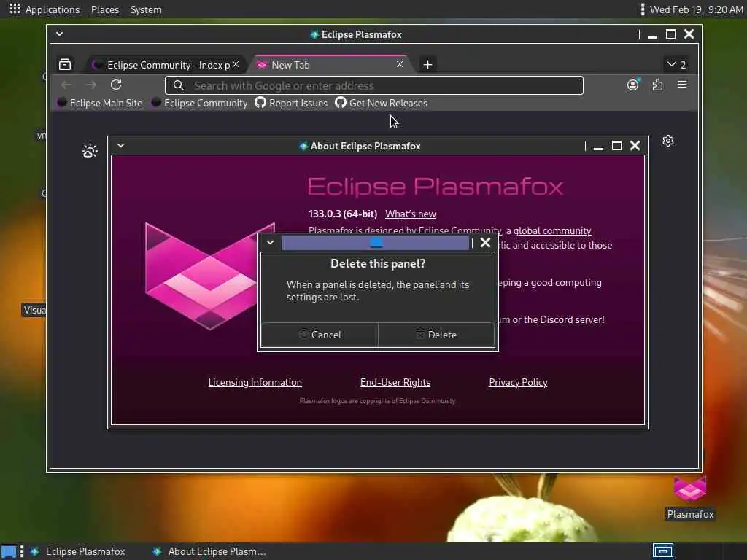Screen dimensions: 747x560
Task: Open the hamburger application menu
Action: coord(682,85)
